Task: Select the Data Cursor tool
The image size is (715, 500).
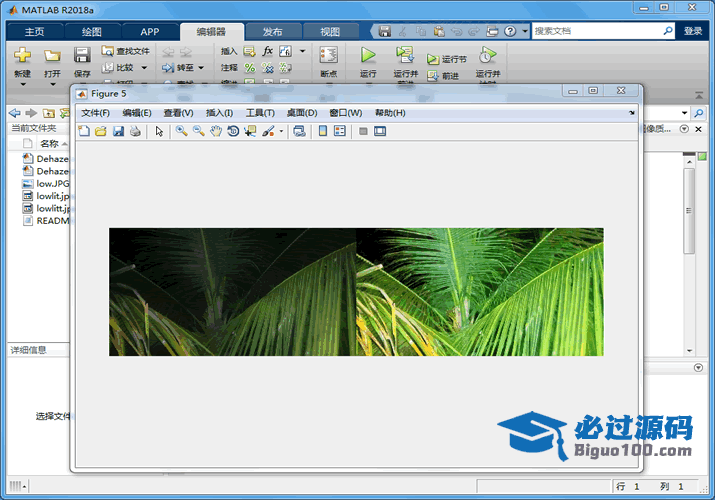Action: pyautogui.click(x=250, y=131)
